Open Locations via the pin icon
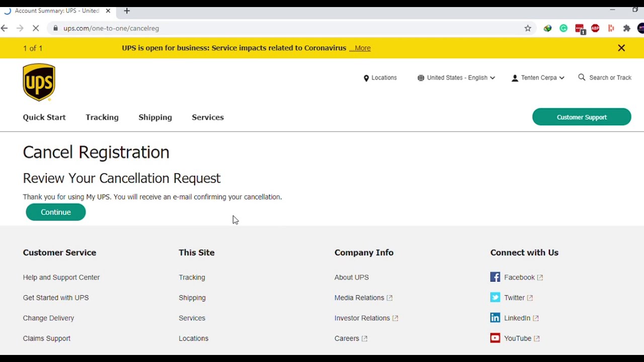The image size is (644, 362). 366,78
